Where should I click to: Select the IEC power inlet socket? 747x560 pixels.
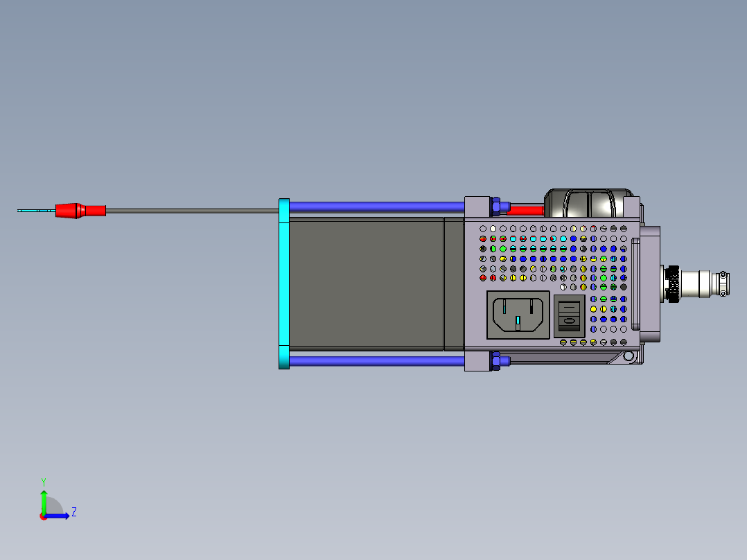click(x=518, y=315)
